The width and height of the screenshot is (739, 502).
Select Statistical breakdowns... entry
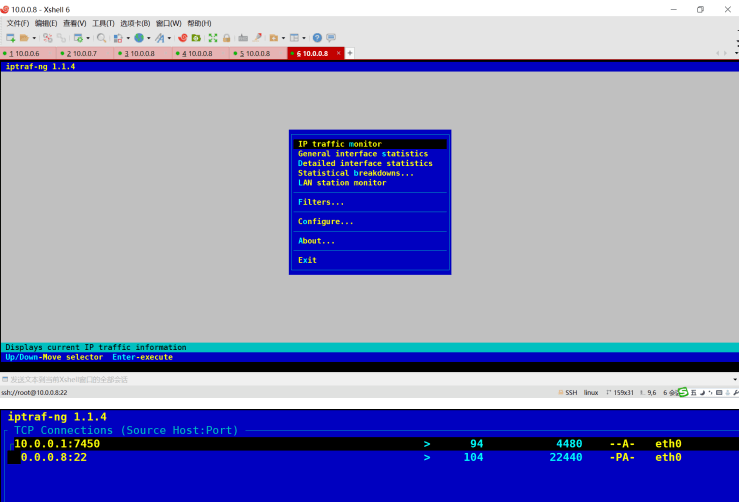tap(370, 173)
